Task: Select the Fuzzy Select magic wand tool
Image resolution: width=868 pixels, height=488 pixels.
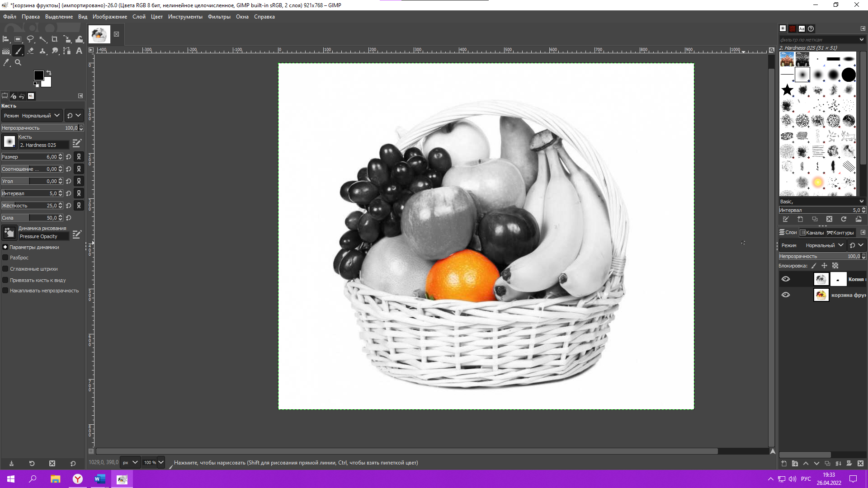Action: [x=42, y=39]
